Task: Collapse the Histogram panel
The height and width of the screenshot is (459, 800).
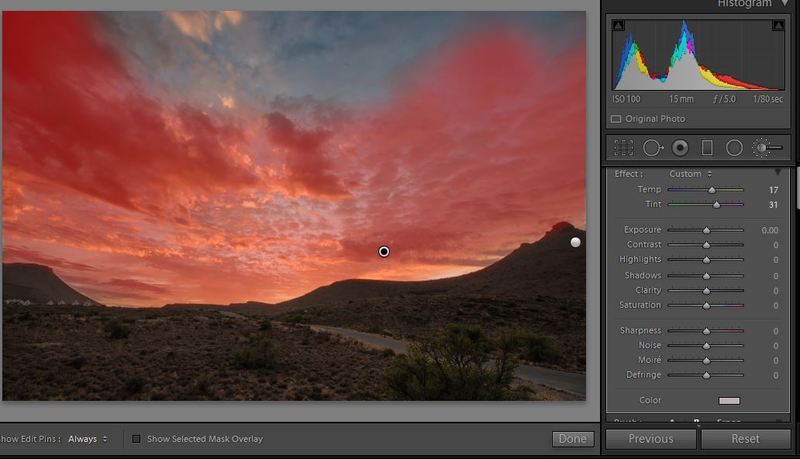Action: coord(785,4)
